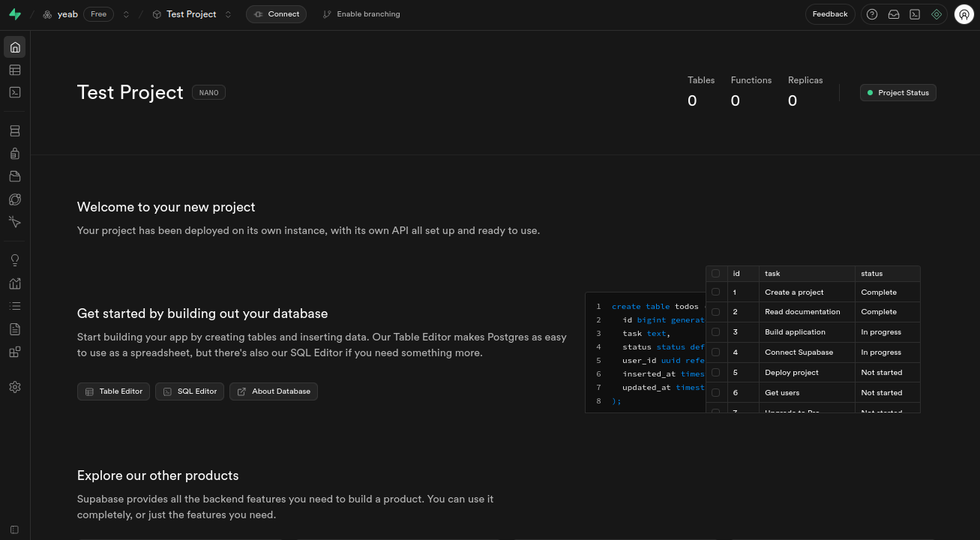Viewport: 980px width, 540px height.
Task: Click the 'Connect Supabase' task cell
Action: (x=807, y=352)
